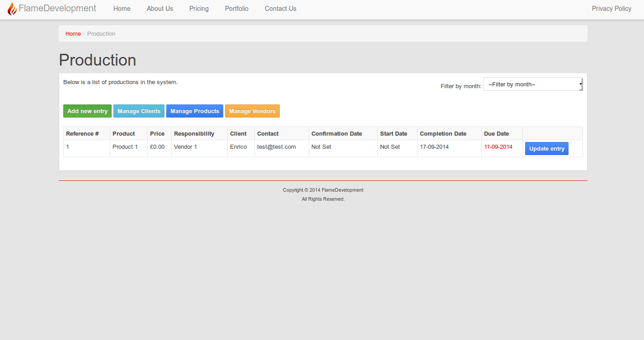Viewport: 644px width, 340px height.
Task: Click the productions list description text
Action: coord(121,82)
